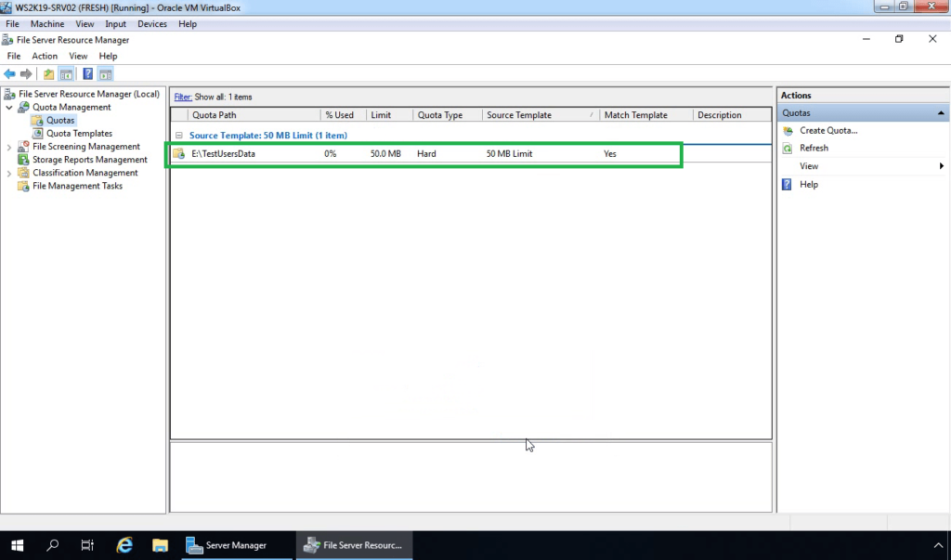Expand Classification Management tree node
Image resolution: width=951 pixels, height=560 pixels.
(9, 173)
